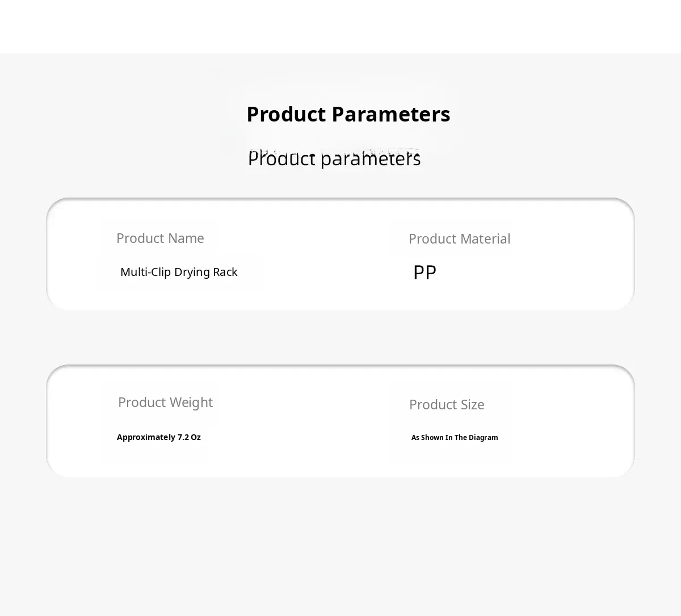Click the word "Multi-Clip" under Product Name

click(x=146, y=272)
